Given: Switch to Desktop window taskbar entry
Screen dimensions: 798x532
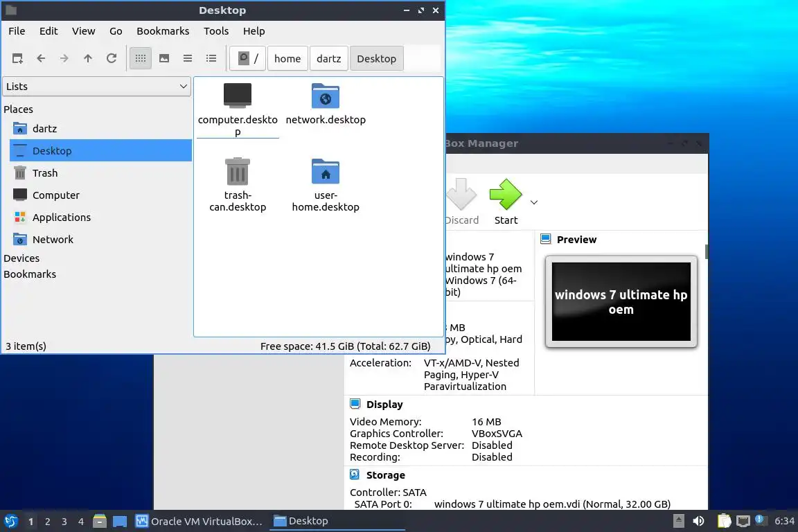Looking at the screenshot, I should coord(337,522).
